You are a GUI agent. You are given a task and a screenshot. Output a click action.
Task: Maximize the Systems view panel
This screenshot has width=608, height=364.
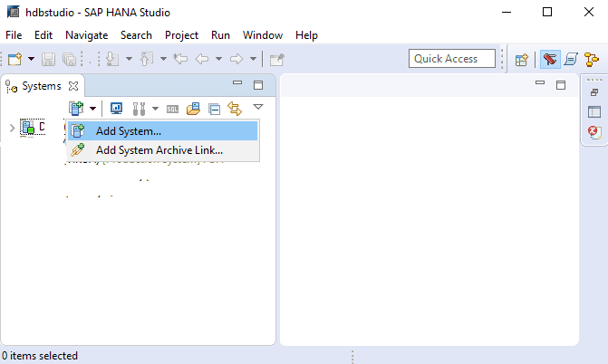point(258,85)
